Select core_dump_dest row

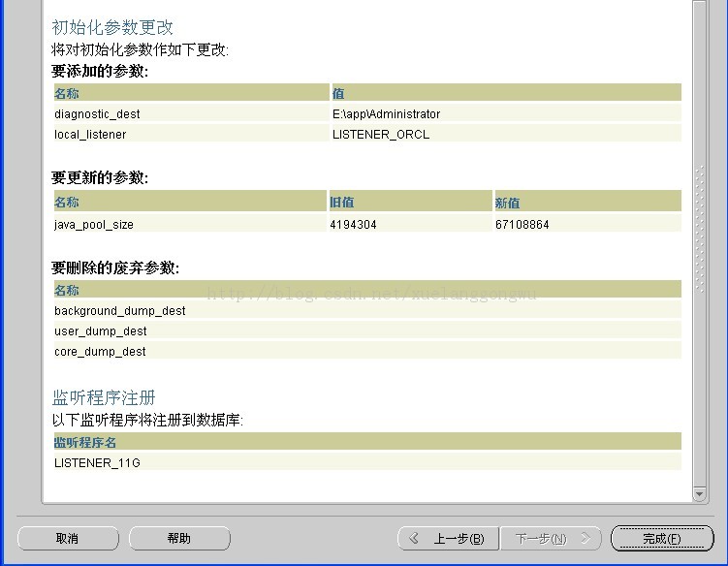pyautogui.click(x=367, y=352)
